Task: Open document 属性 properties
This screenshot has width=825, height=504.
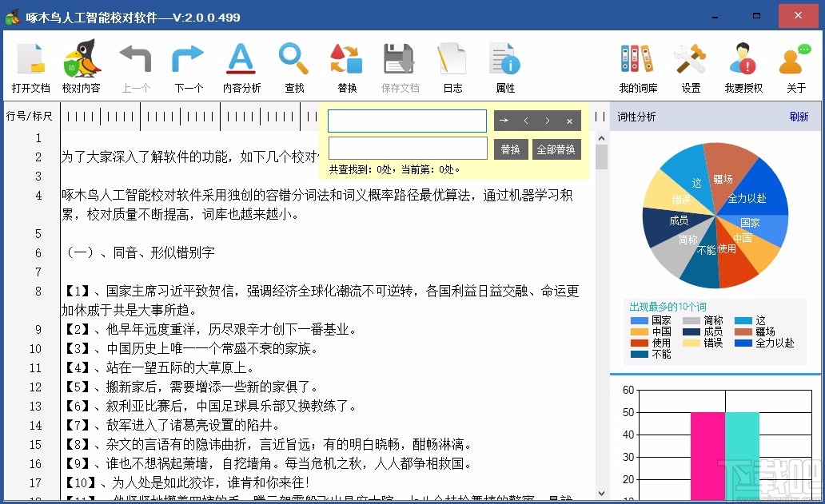Action: [504, 66]
